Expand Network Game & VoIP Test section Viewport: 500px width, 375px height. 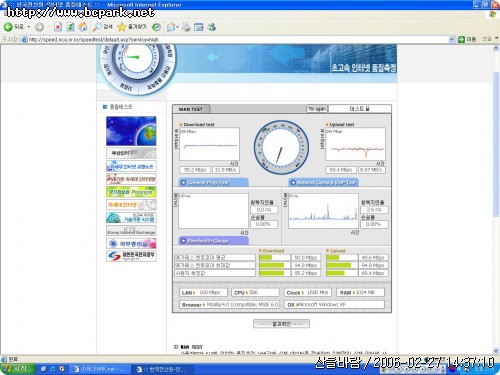coord(323,182)
